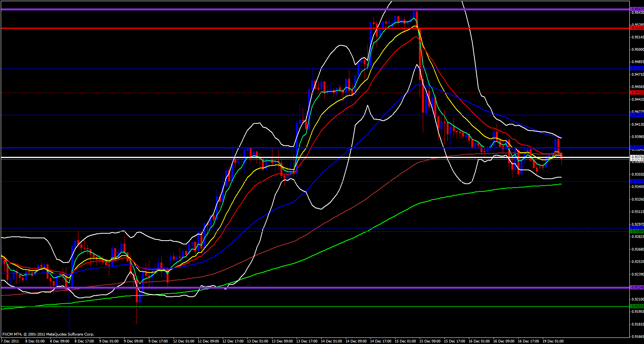Viewport: 644px width, 344px height.
Task: Click the 7 Dec 2011 date label
Action: coord(10,341)
